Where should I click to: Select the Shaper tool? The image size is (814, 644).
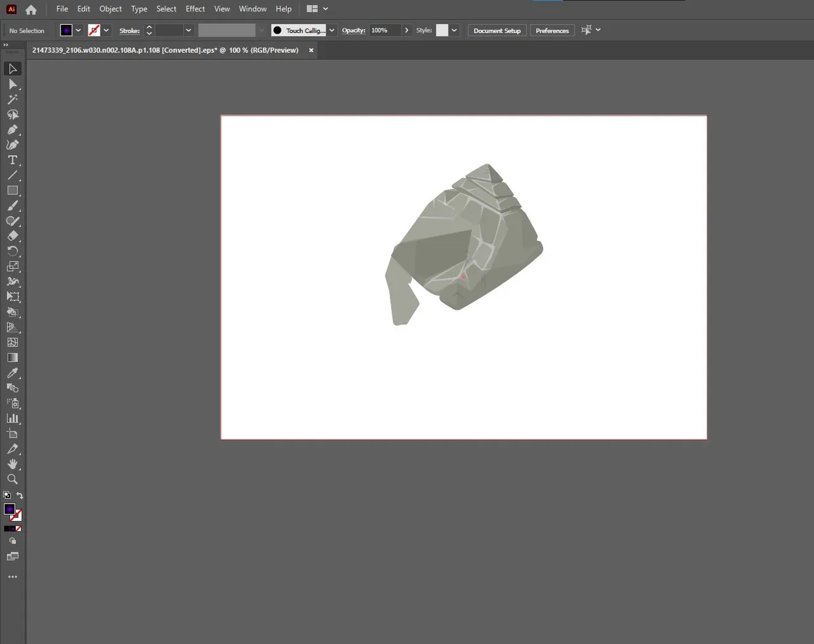point(13,221)
